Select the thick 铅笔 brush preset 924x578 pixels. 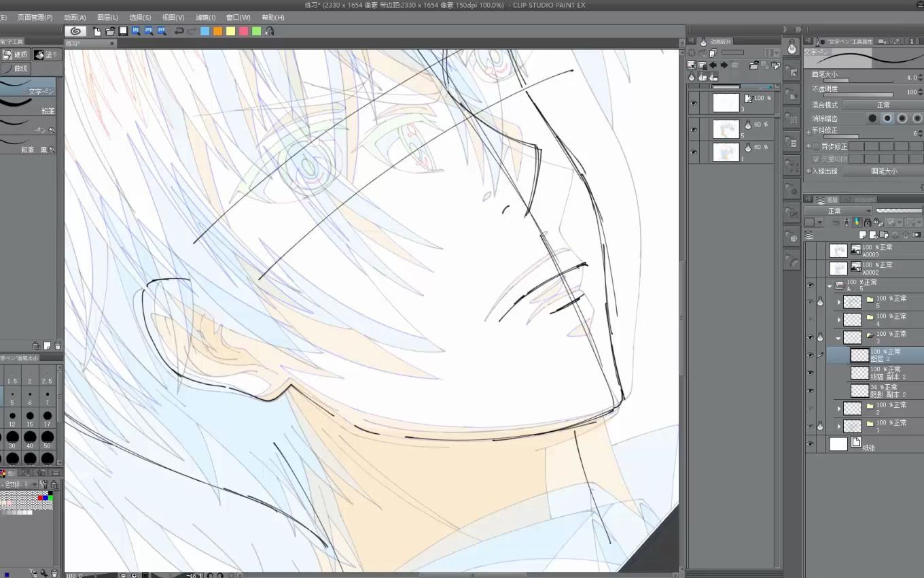[28, 105]
